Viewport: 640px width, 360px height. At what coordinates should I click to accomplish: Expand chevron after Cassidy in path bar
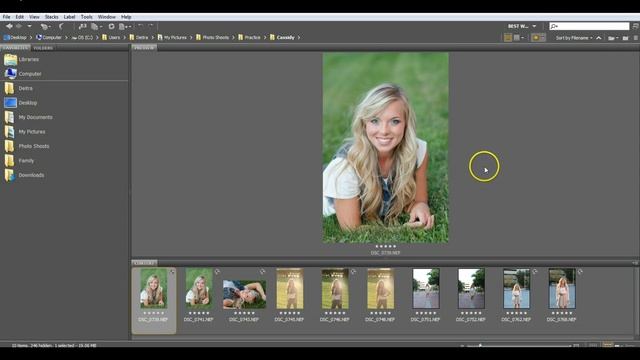299,38
